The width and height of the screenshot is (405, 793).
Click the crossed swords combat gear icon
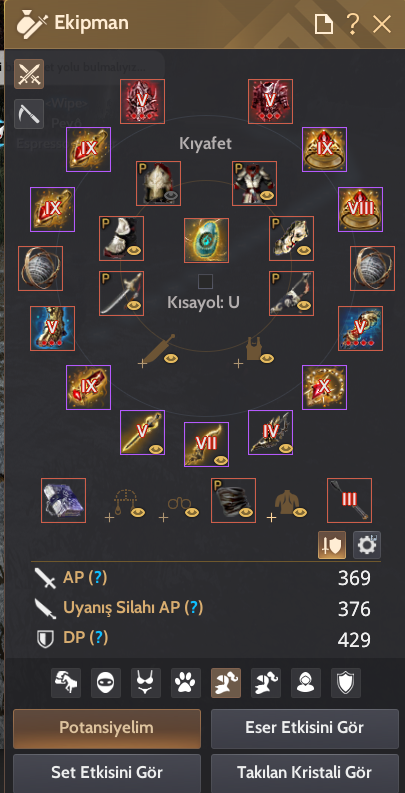pos(29,74)
